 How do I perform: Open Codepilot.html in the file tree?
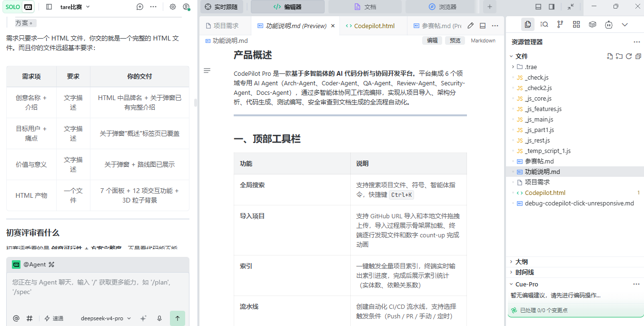point(575,193)
